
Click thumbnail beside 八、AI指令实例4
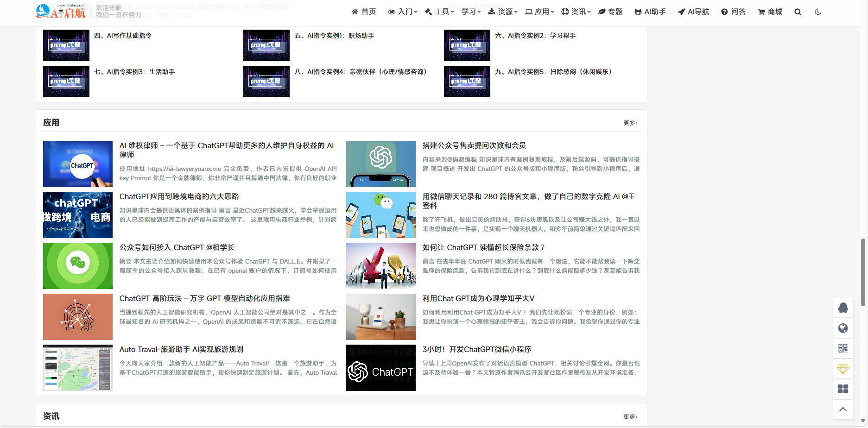[266, 82]
